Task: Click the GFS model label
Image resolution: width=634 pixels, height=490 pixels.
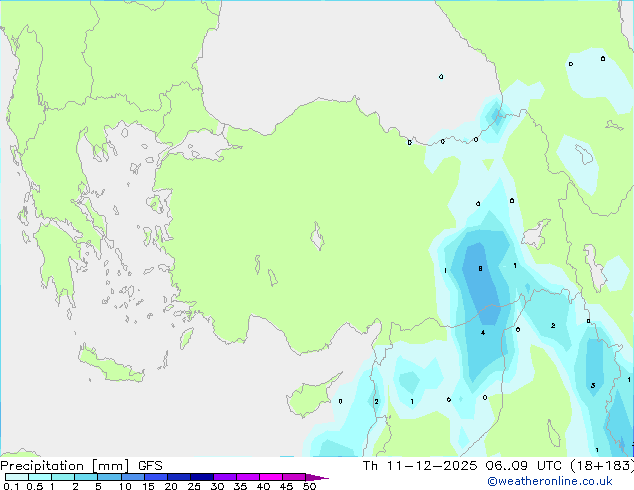Action: point(150,466)
